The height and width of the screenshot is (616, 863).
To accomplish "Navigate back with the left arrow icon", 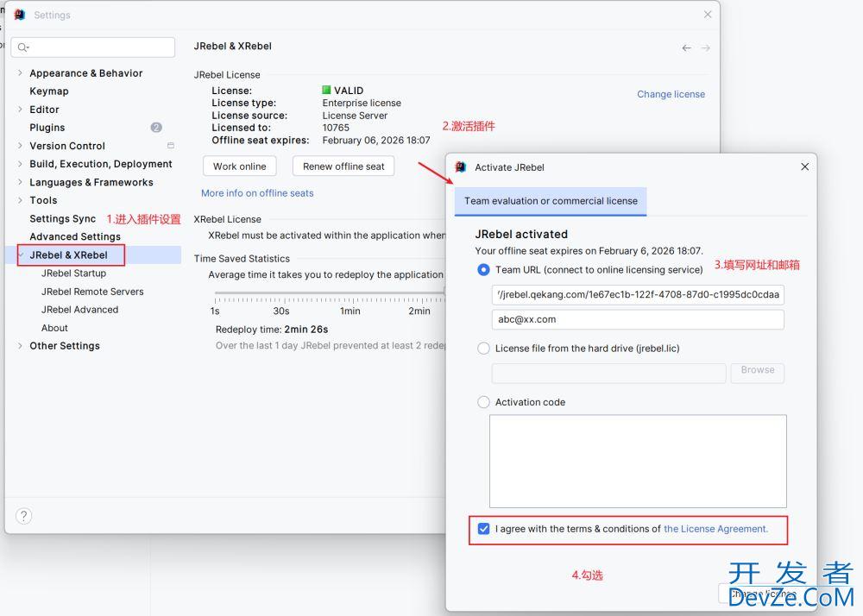I will pyautogui.click(x=686, y=47).
